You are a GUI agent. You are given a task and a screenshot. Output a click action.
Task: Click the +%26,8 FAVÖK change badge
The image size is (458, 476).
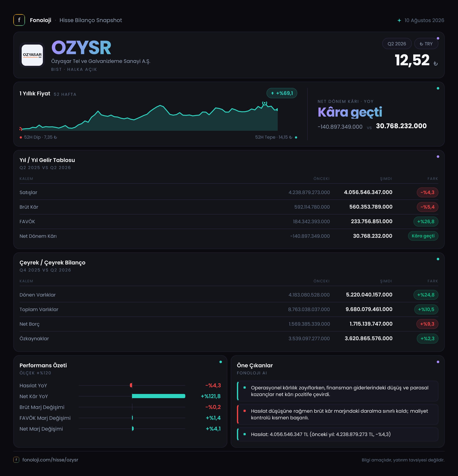426,222
